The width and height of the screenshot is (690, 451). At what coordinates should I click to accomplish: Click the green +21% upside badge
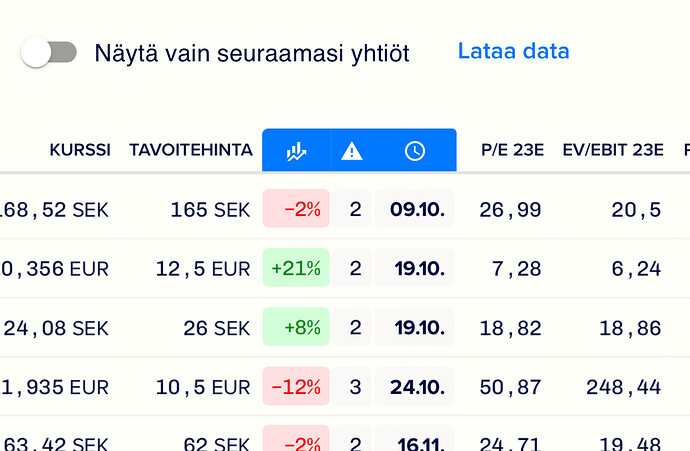tap(296, 268)
